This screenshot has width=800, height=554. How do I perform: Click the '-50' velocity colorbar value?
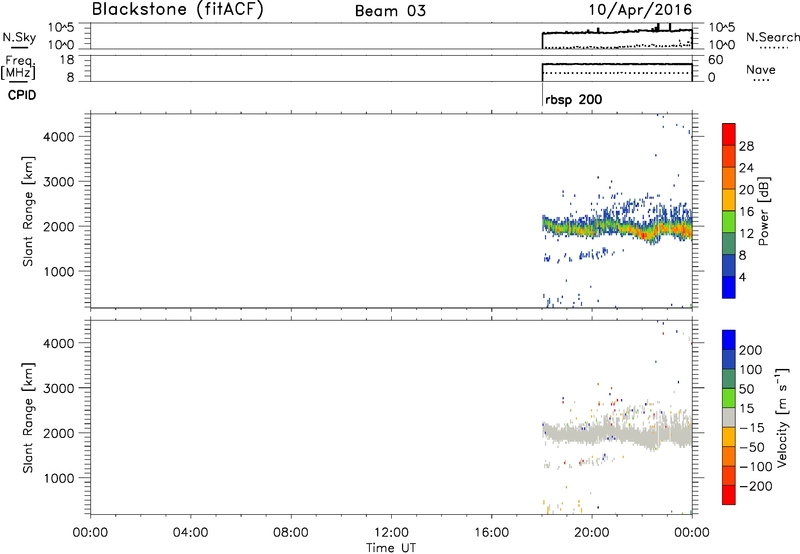click(x=752, y=447)
